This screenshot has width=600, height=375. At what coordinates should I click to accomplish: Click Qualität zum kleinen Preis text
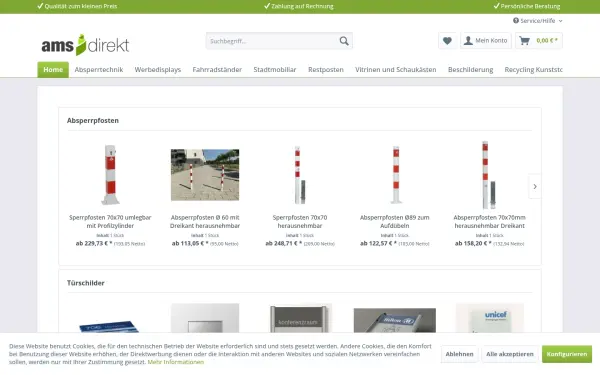coord(81,6)
